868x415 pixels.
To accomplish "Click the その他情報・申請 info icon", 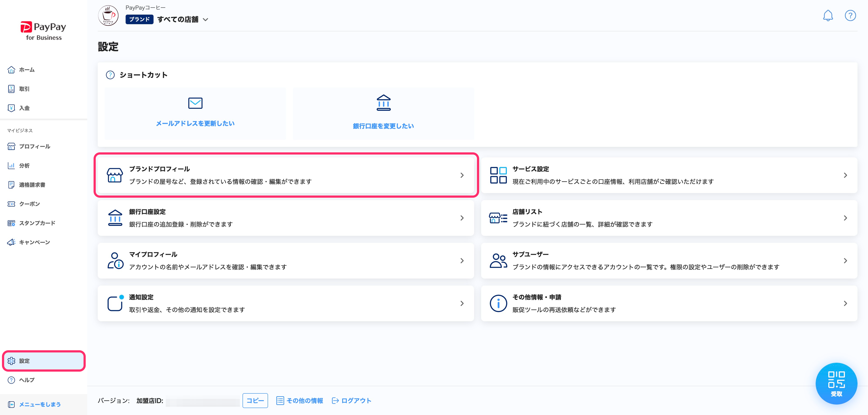I will click(498, 303).
